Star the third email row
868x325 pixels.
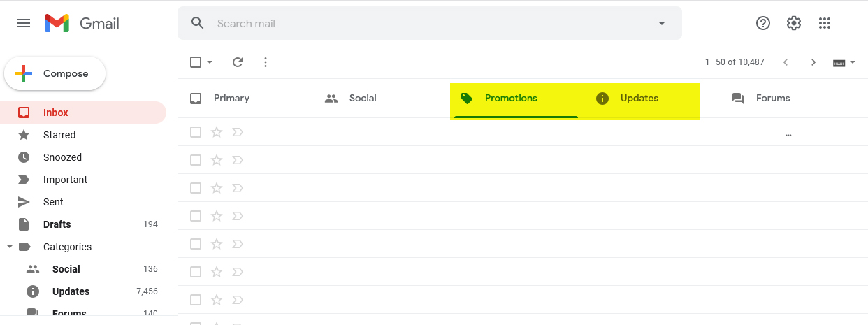217,188
